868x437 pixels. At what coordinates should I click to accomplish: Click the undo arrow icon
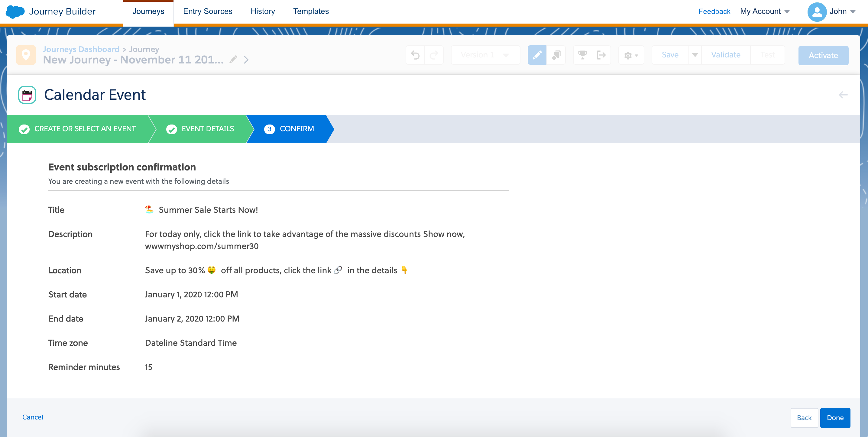415,55
